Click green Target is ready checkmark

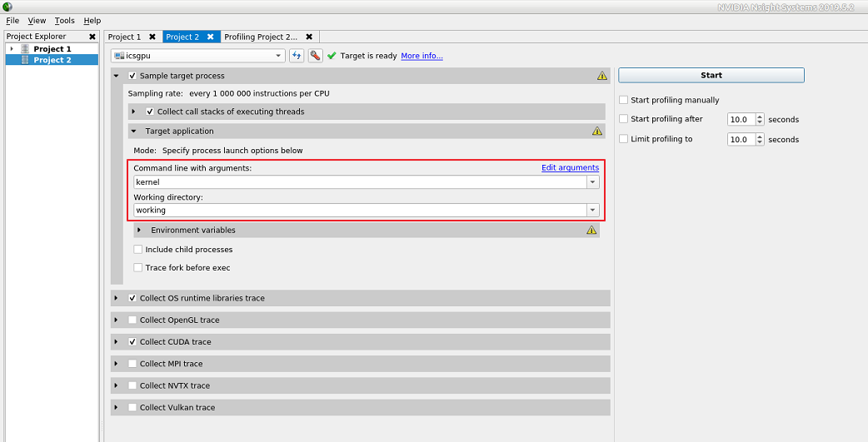332,56
